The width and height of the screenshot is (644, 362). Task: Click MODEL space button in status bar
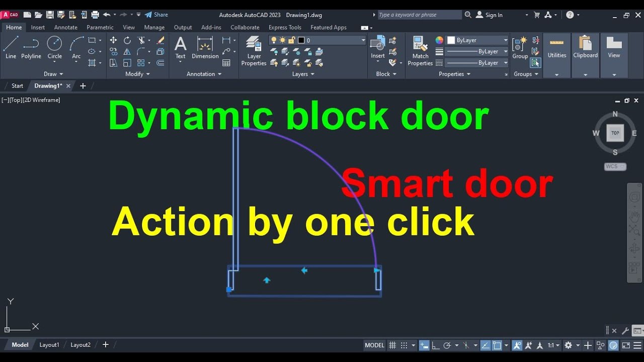[x=374, y=345]
